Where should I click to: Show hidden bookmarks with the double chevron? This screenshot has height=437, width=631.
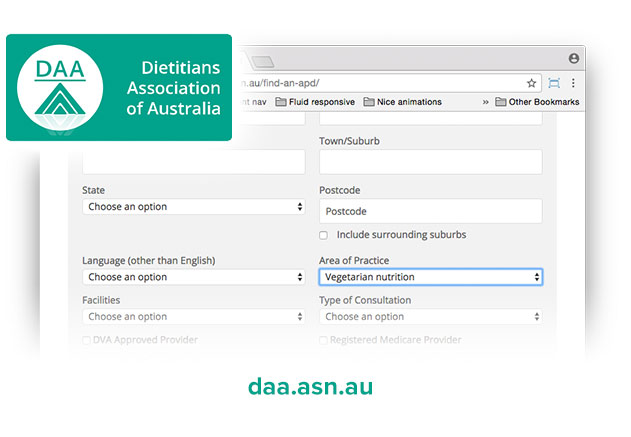pyautogui.click(x=485, y=102)
